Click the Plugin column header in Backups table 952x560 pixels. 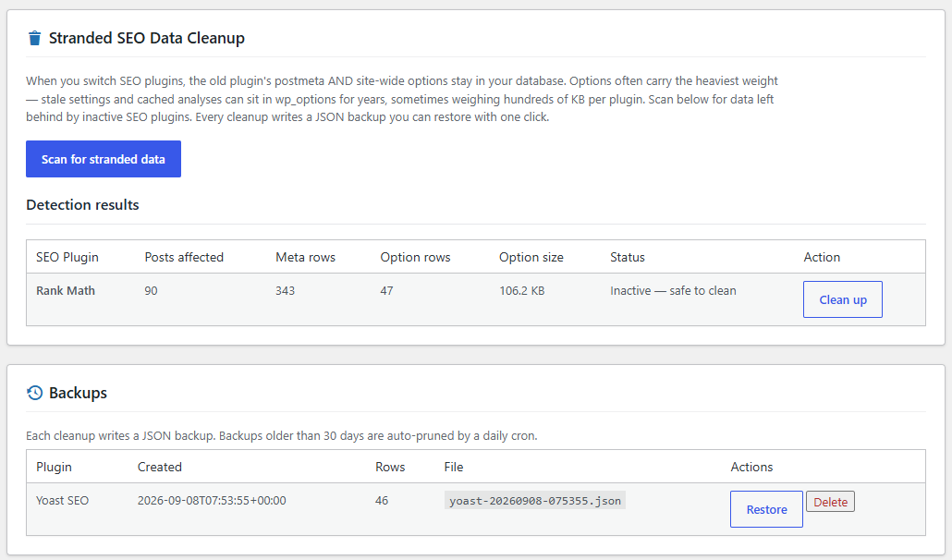(54, 468)
